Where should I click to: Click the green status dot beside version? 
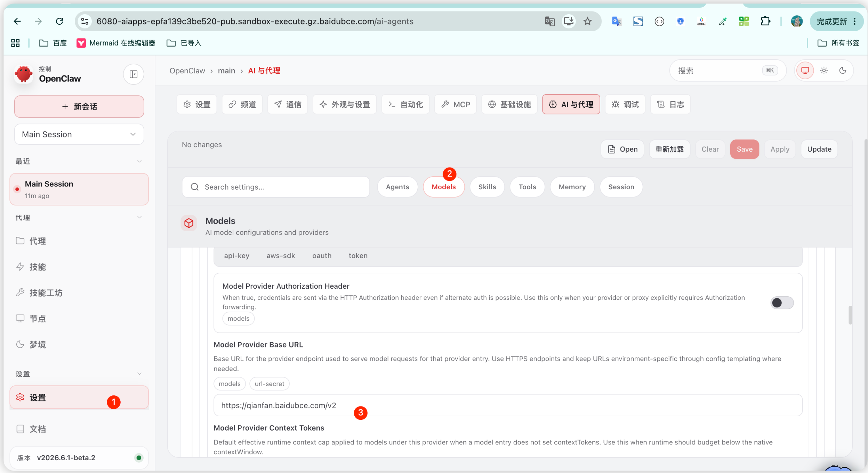click(139, 458)
